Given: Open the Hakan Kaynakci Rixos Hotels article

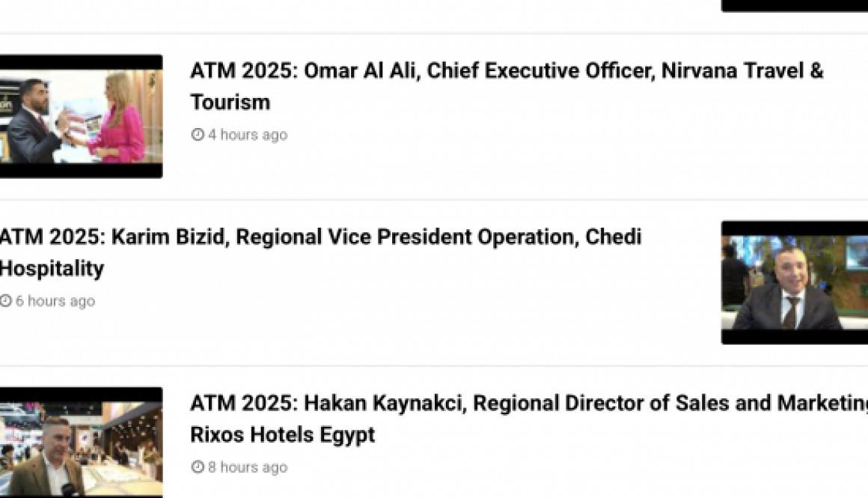Looking at the screenshot, I should click(x=524, y=418).
